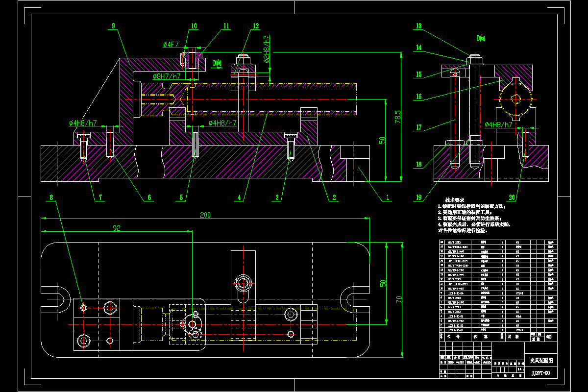Select part balloon number 13

[x=418, y=26]
